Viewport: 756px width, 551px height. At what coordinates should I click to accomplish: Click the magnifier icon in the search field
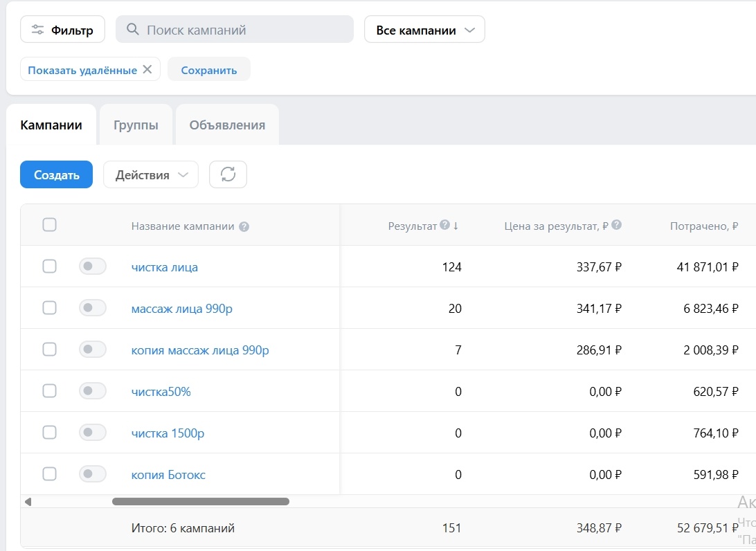coord(132,29)
